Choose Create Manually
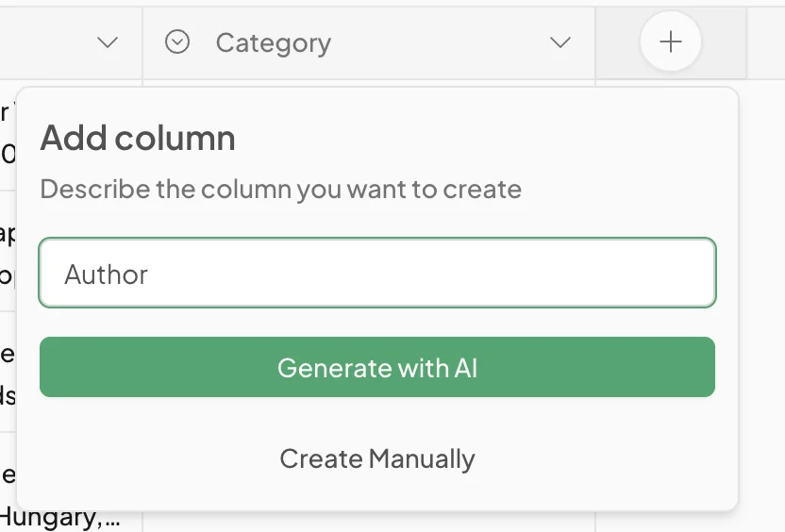 (377, 459)
